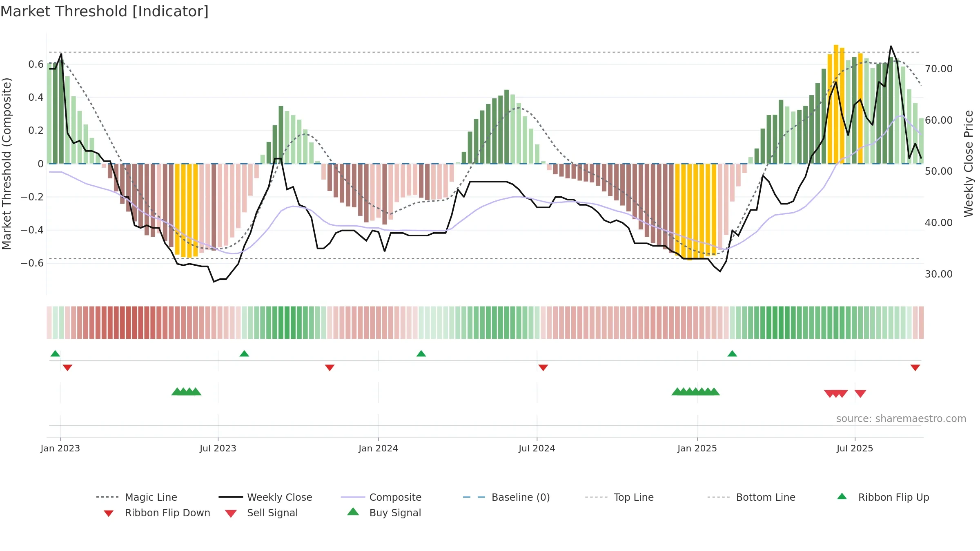Click the '50.00' price axis tick

click(x=939, y=171)
